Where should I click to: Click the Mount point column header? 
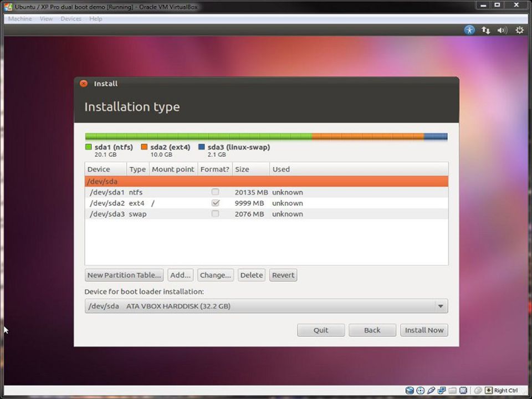tap(173, 169)
